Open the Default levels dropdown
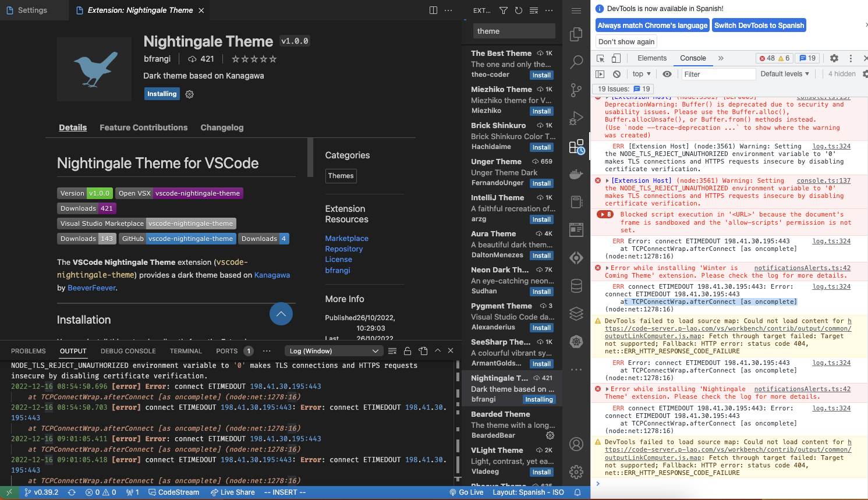The height and width of the screenshot is (500, 868). pos(785,74)
